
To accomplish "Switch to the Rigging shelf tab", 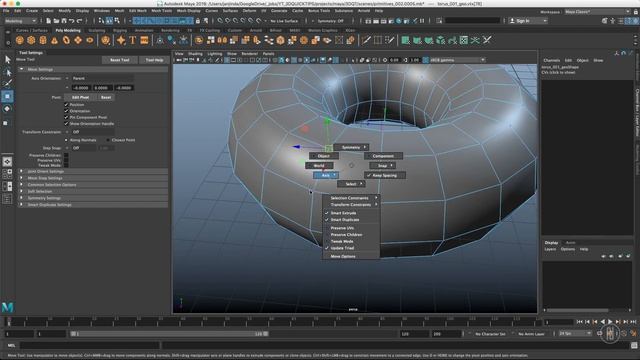I will coord(120,30).
